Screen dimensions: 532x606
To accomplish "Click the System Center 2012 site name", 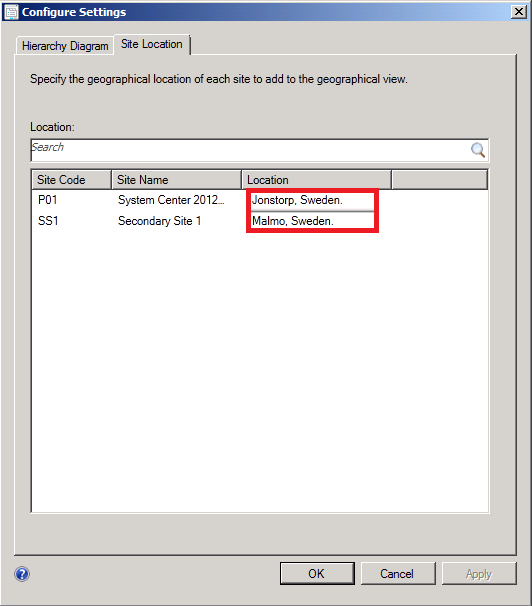I will pos(171,200).
